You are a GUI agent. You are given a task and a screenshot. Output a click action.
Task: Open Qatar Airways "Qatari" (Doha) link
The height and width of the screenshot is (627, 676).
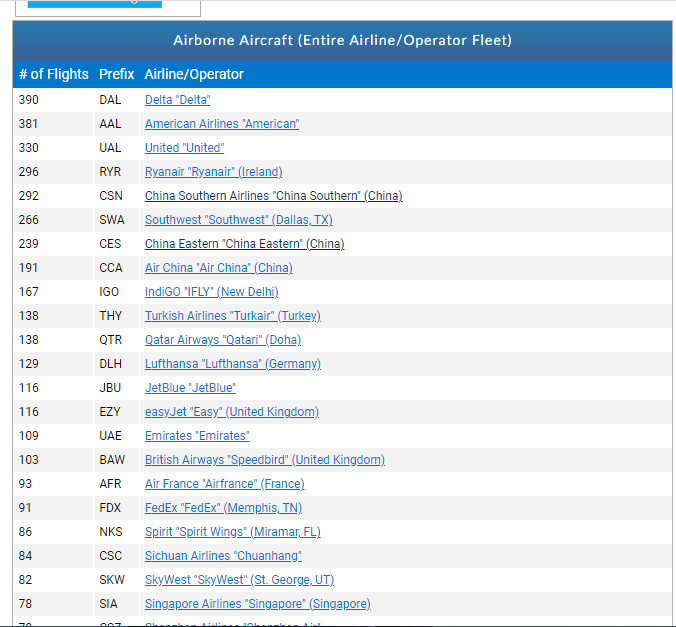[x=222, y=340]
